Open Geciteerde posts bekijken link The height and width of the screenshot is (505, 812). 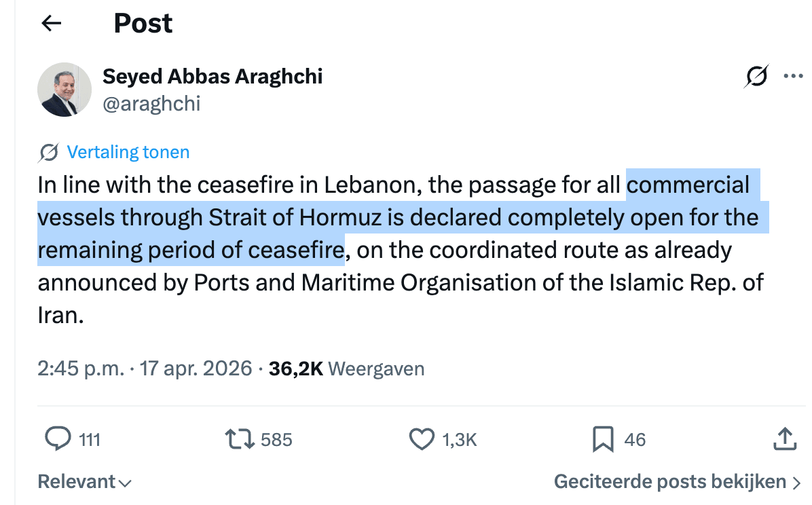pyautogui.click(x=670, y=482)
